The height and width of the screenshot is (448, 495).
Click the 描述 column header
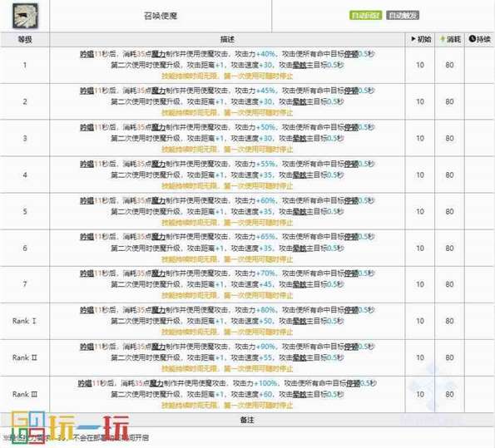coord(227,39)
